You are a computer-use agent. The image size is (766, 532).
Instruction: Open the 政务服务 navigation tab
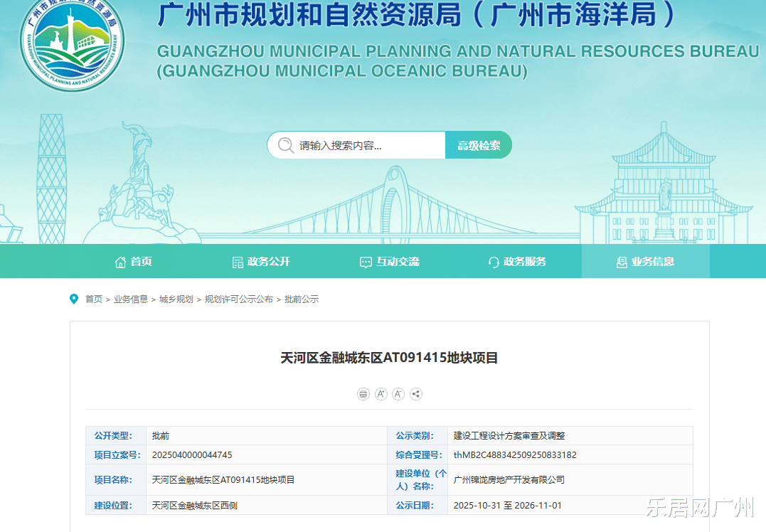click(x=517, y=262)
